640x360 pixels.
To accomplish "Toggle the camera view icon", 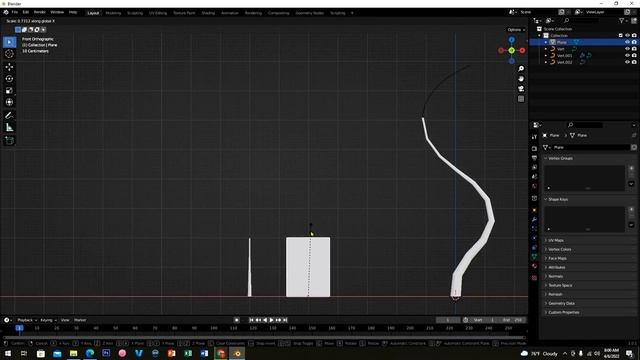I will 521,89.
